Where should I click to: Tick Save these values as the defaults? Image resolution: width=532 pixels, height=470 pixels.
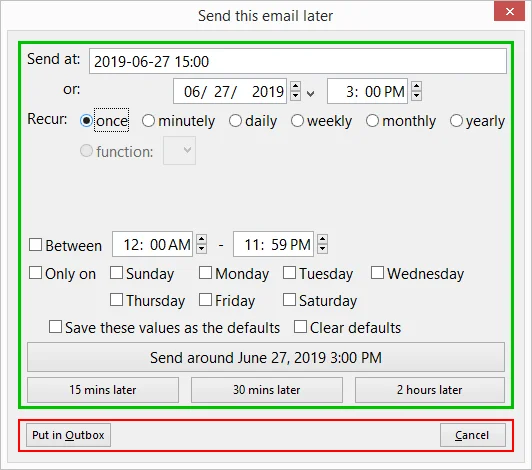pos(55,327)
